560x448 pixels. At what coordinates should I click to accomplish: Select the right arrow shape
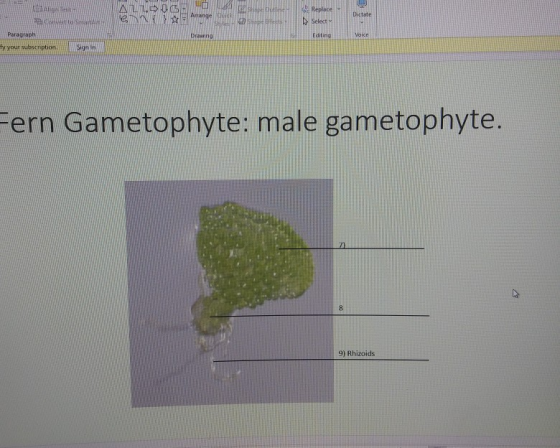pyautogui.click(x=154, y=8)
